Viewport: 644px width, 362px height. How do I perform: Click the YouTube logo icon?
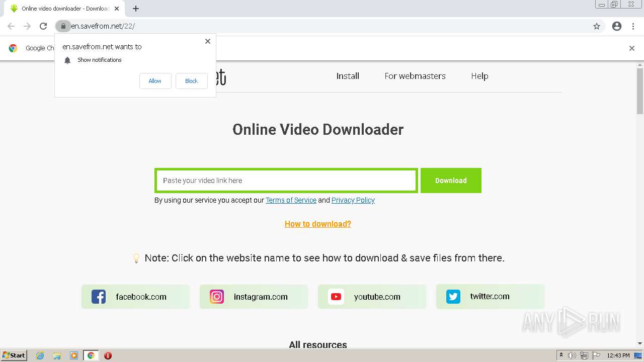point(336,297)
